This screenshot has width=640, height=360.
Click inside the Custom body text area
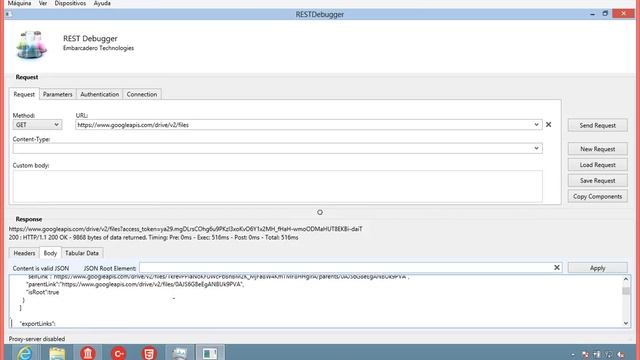tap(278, 186)
